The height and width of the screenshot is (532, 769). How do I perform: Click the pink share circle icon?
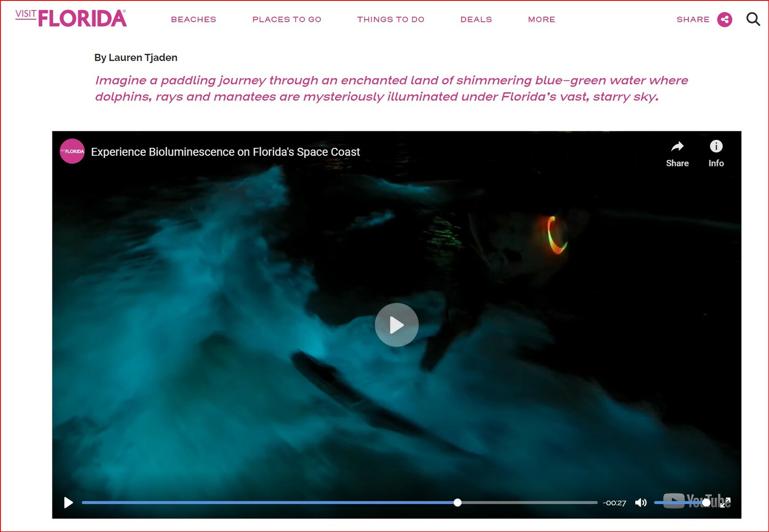coord(725,20)
